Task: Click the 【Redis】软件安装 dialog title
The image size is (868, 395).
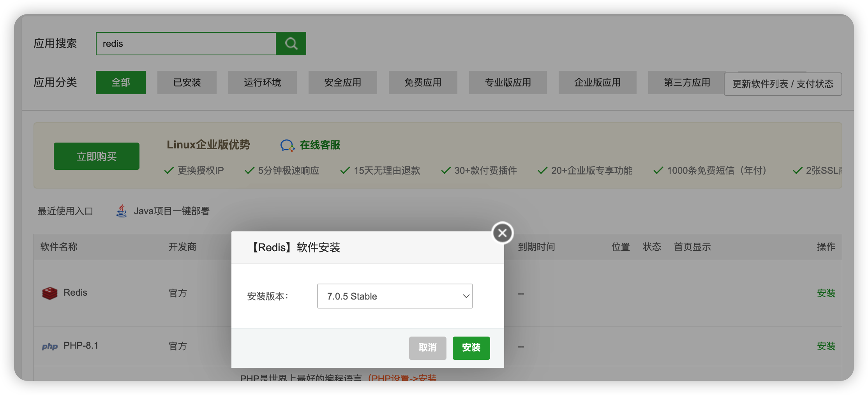Action: tap(295, 248)
